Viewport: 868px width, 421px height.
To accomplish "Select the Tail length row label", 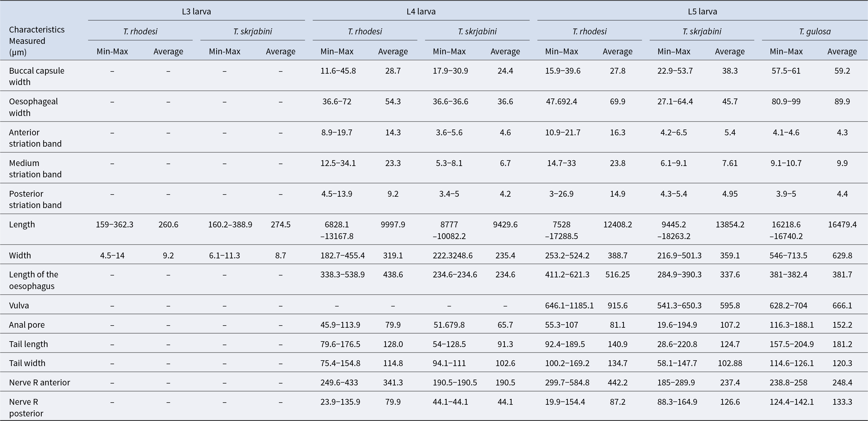I will (28, 344).
